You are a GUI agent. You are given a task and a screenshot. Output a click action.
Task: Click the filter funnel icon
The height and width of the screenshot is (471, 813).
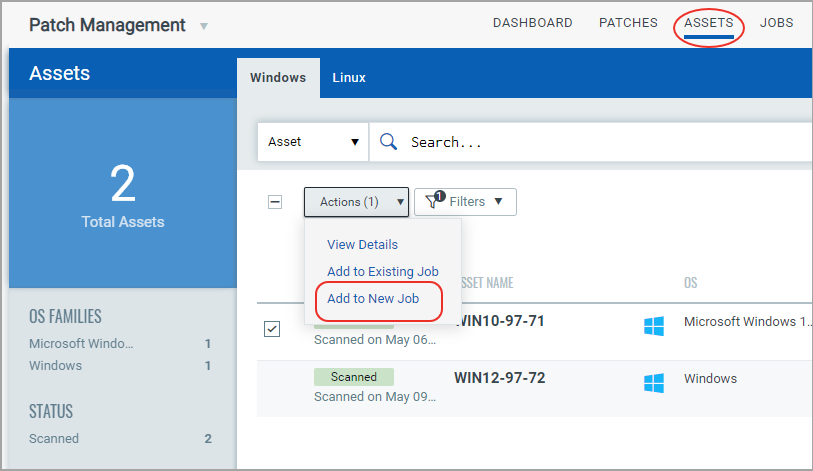coord(433,201)
